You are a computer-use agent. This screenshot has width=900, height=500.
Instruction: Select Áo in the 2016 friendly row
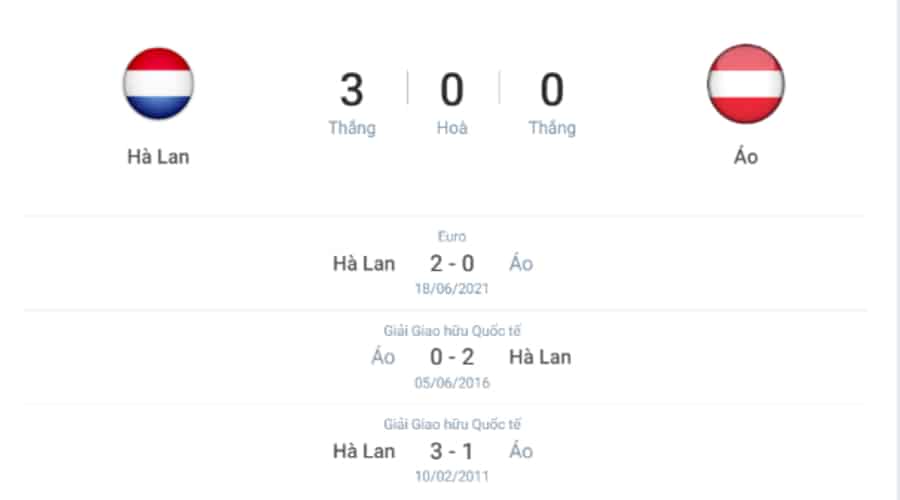383,357
